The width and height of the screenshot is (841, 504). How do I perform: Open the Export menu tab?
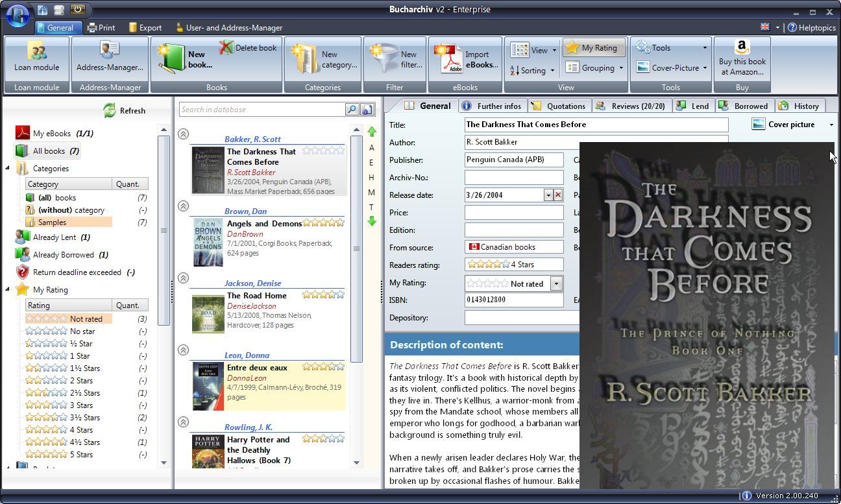click(x=145, y=28)
